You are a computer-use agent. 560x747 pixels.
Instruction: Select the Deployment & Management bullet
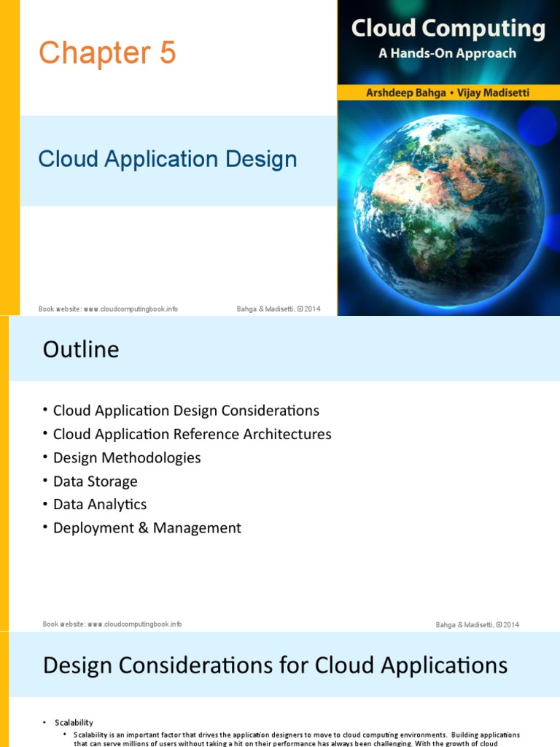point(147,528)
